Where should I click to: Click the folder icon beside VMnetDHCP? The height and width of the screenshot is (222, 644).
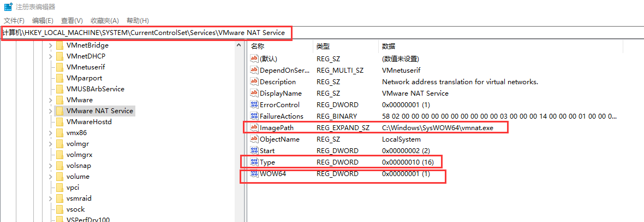coord(59,56)
